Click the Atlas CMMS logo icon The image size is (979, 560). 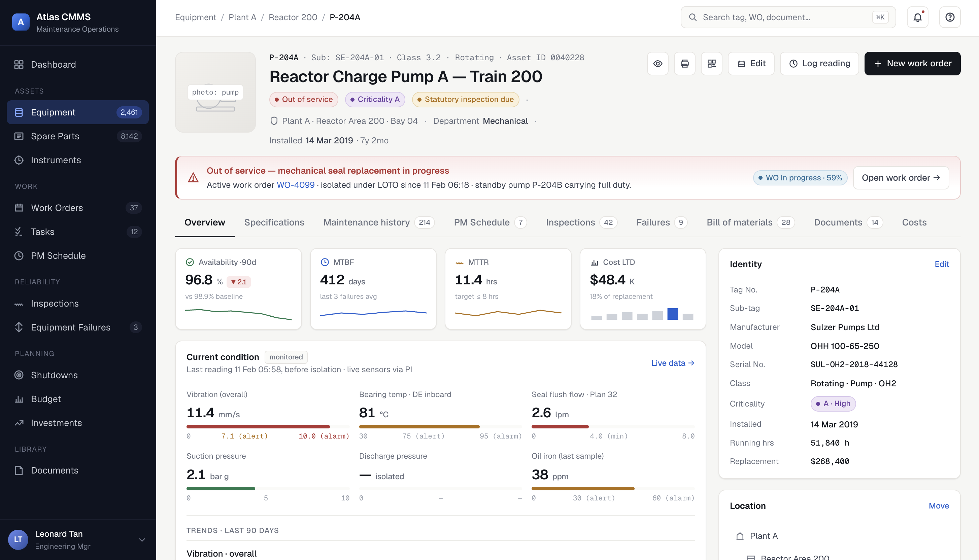point(21,22)
